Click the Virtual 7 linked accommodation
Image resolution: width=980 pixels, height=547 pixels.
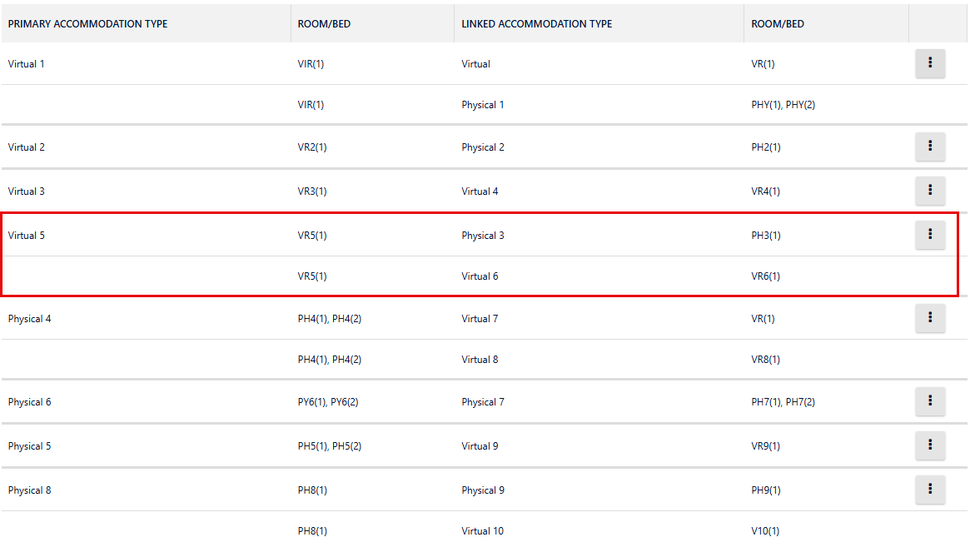[480, 319]
